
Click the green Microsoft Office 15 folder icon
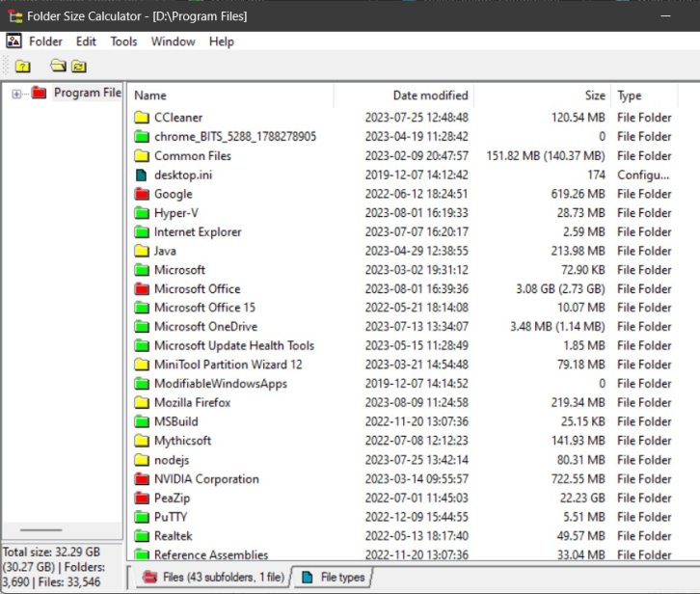coord(142,308)
